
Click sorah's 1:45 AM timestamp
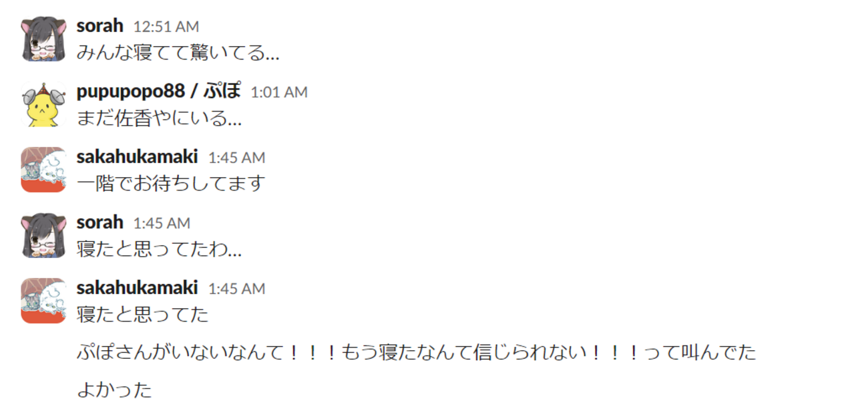coord(162,223)
